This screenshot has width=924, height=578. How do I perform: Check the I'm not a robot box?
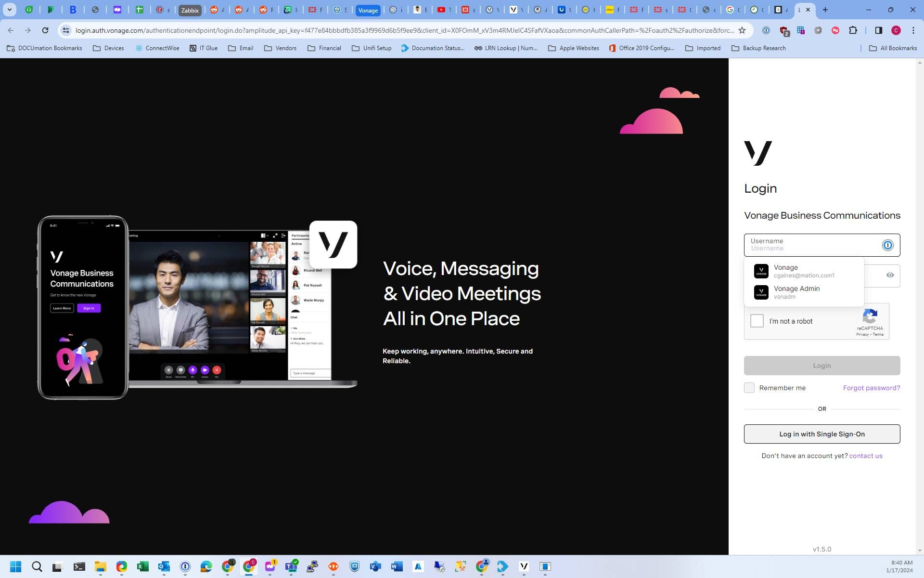757,321
